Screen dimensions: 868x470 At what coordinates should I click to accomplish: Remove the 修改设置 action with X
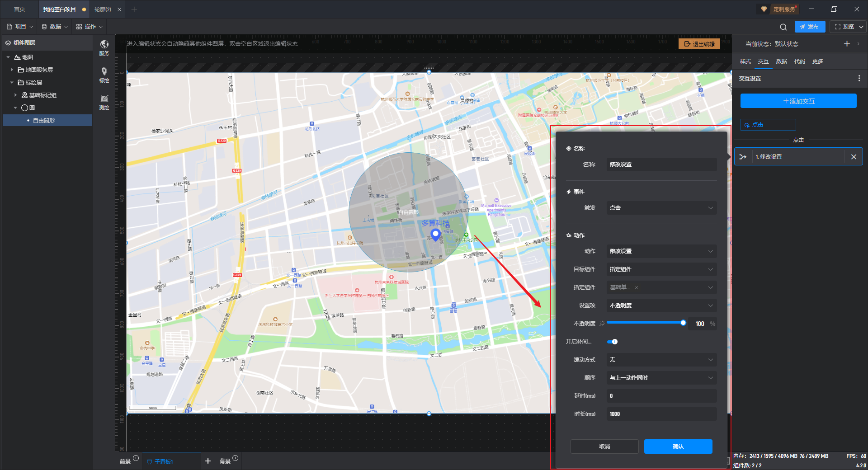point(854,157)
